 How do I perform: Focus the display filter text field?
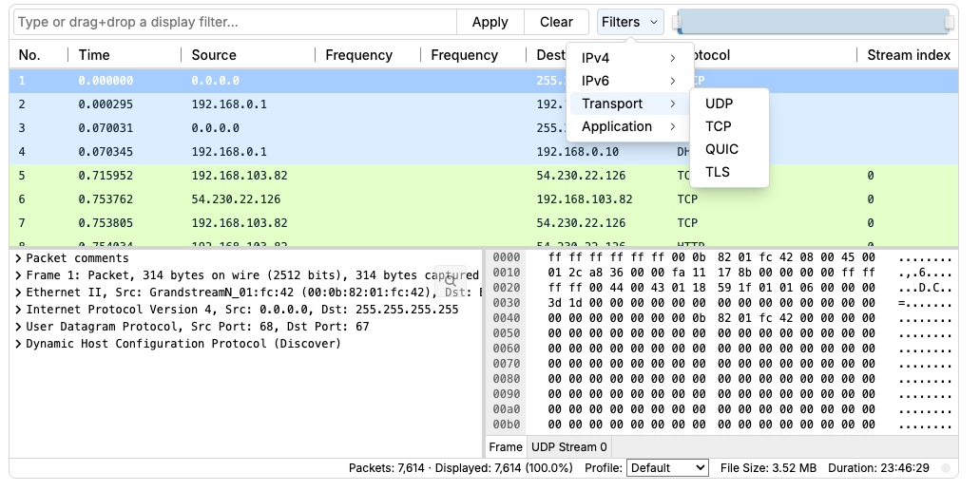click(235, 22)
